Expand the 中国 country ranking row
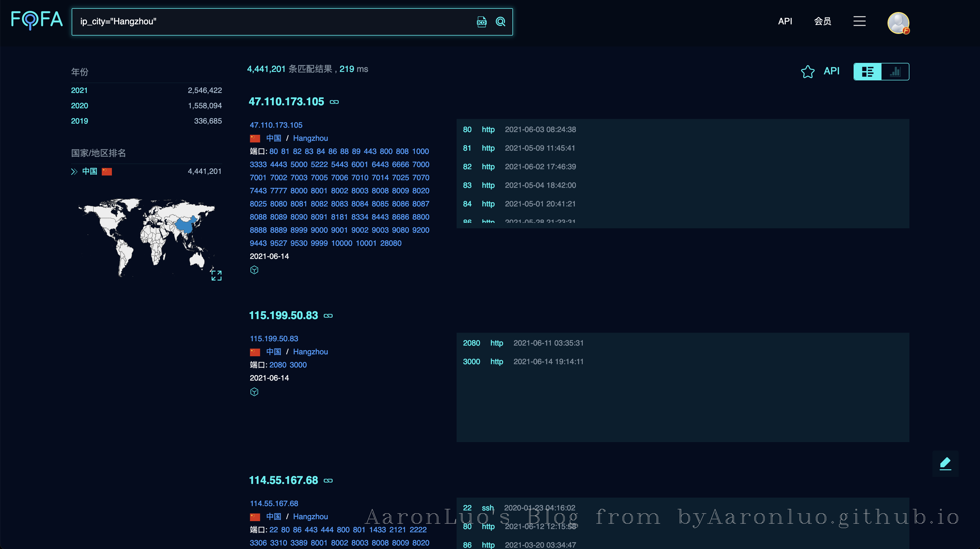Screen dimensions: 980x549 74,171
